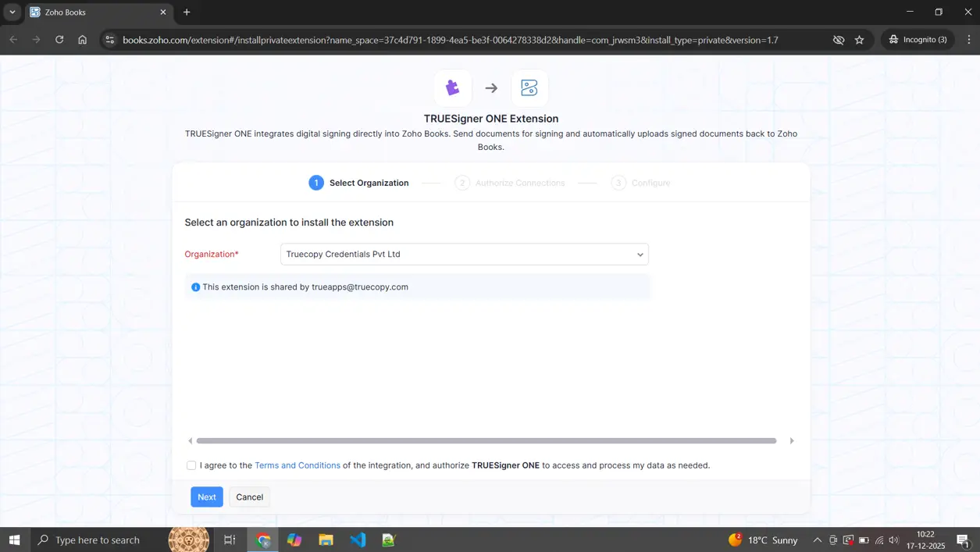This screenshot has width=980, height=552.
Task: Check the Terms and Conditions agreement checkbox
Action: [x=191, y=465]
